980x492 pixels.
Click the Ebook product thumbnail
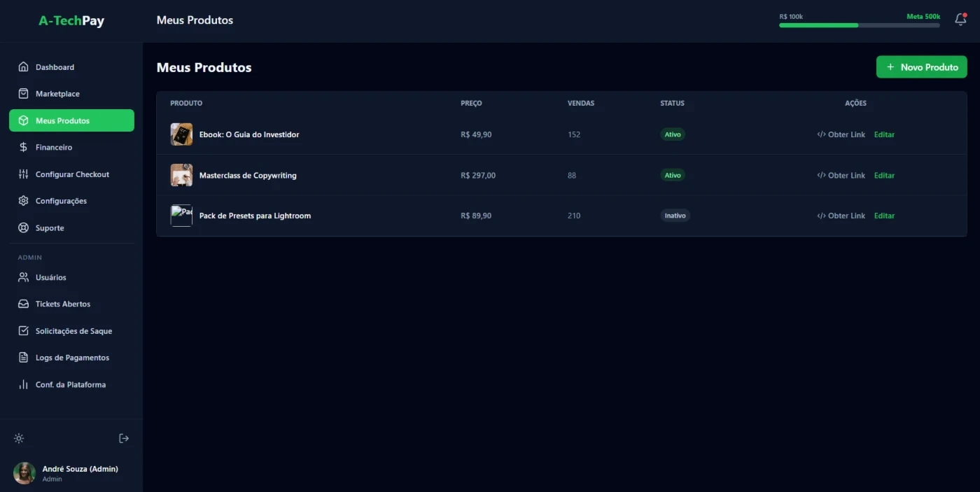point(181,134)
